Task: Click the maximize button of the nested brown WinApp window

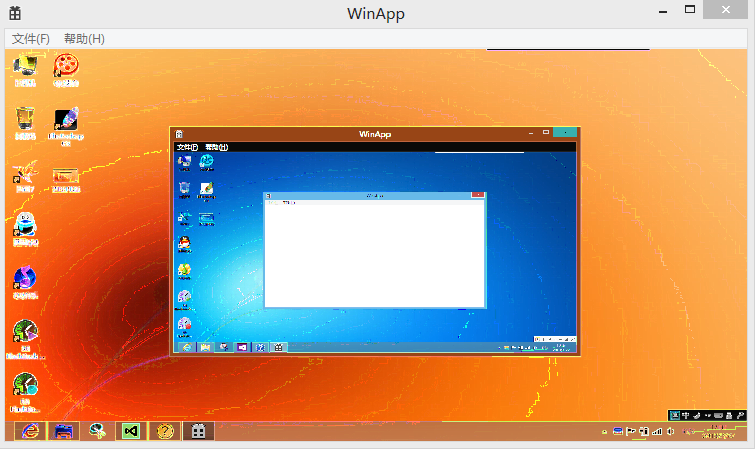Action: pyautogui.click(x=546, y=132)
